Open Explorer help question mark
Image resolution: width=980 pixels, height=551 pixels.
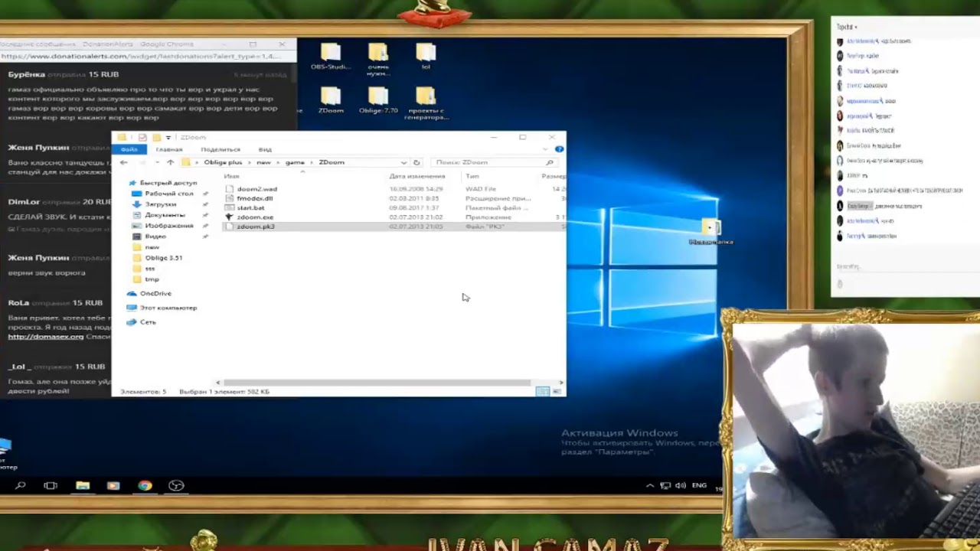tap(559, 149)
